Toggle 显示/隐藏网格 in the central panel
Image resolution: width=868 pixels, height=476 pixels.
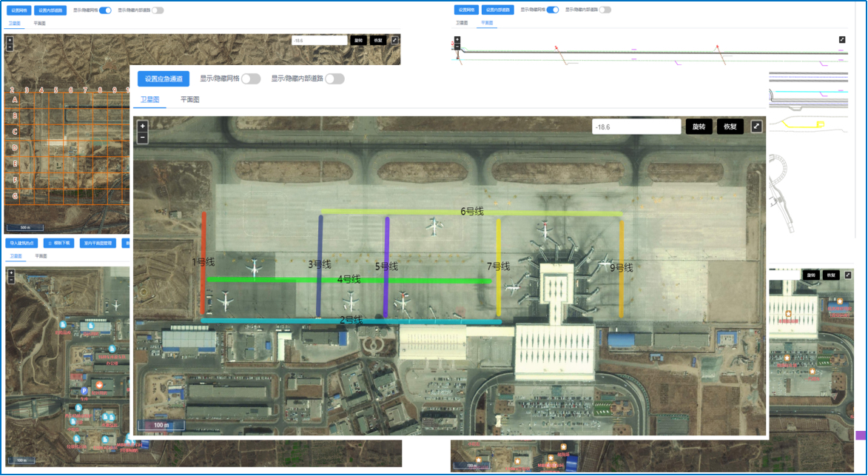[251, 78]
